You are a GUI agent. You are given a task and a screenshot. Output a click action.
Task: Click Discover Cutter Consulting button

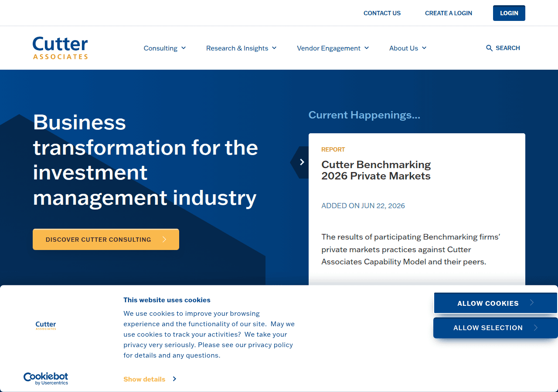pyautogui.click(x=106, y=239)
